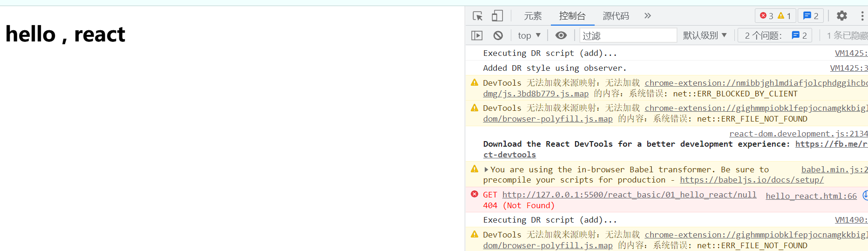The width and height of the screenshot is (868, 251).
Task: Click the yellow warning count badge
Action: 785,16
